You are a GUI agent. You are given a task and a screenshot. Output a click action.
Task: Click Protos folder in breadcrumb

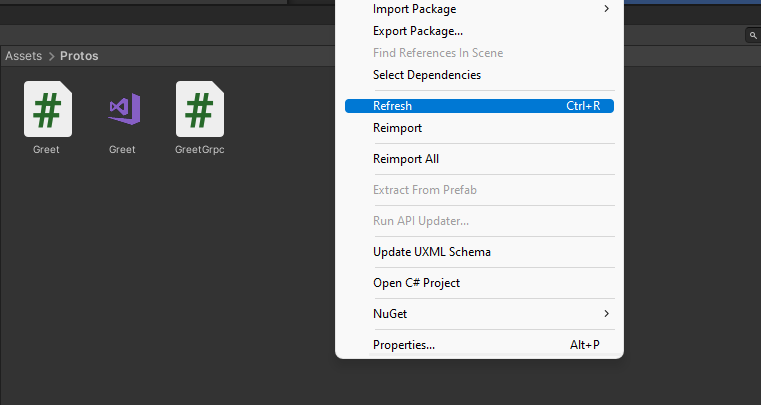[79, 56]
